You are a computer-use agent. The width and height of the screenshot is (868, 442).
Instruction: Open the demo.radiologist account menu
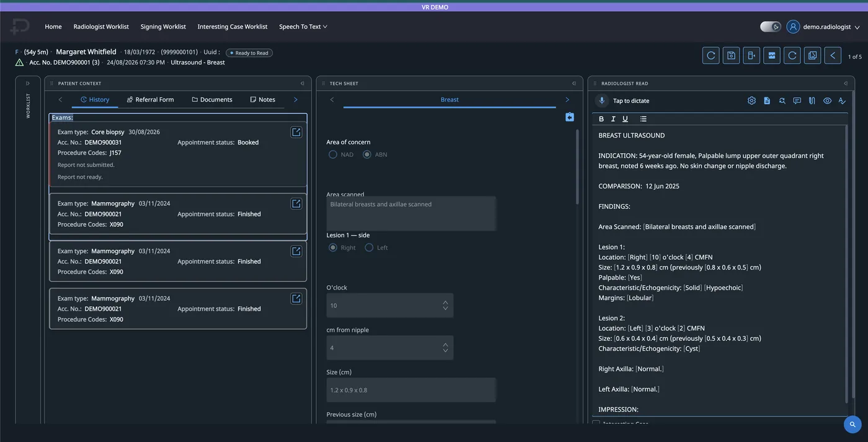[x=831, y=27]
